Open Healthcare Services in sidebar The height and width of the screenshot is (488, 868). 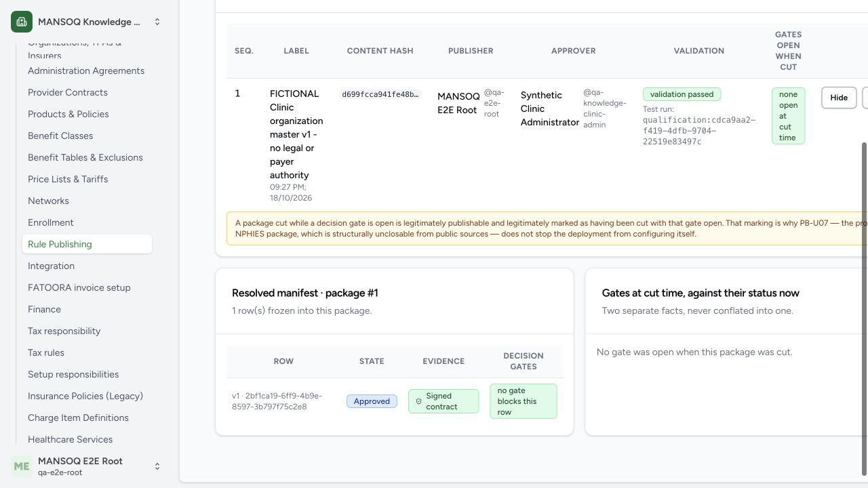(71, 439)
